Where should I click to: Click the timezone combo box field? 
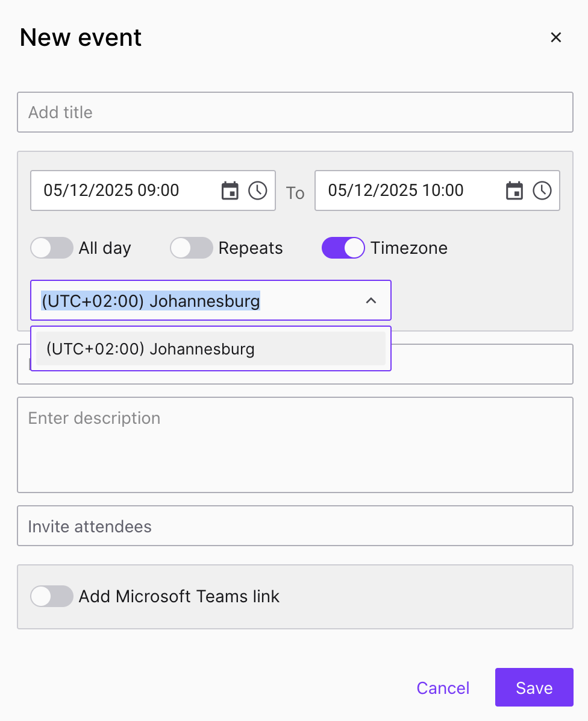click(x=210, y=300)
